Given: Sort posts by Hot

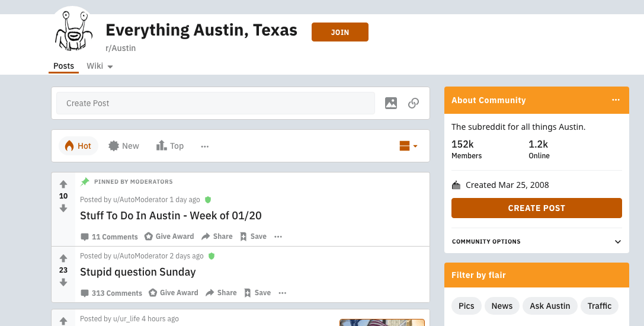Looking at the screenshot, I should pos(78,146).
